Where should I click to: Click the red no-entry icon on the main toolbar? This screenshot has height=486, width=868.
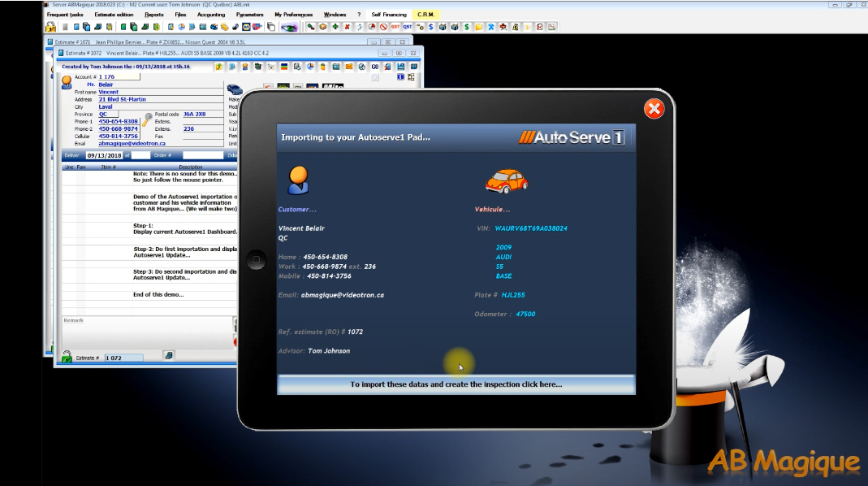382,27
